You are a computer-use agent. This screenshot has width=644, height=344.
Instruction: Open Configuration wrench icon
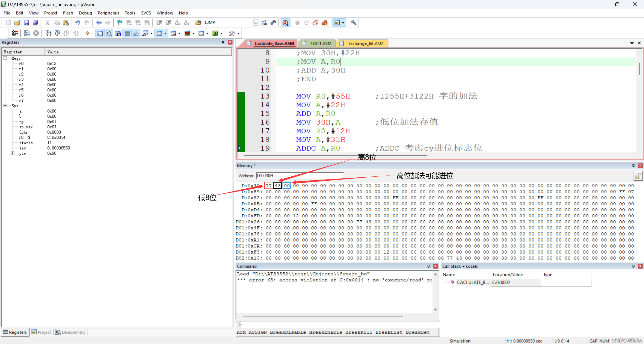click(353, 23)
